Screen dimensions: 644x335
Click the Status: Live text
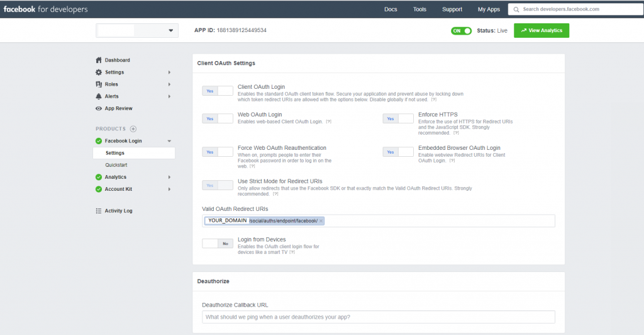[492, 31]
